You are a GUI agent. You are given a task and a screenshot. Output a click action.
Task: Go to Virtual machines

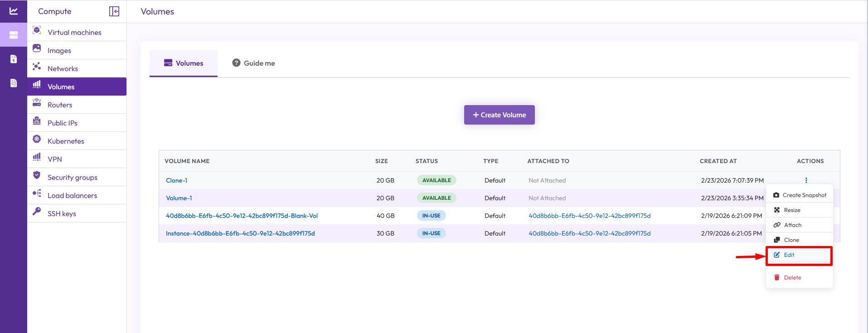[74, 32]
